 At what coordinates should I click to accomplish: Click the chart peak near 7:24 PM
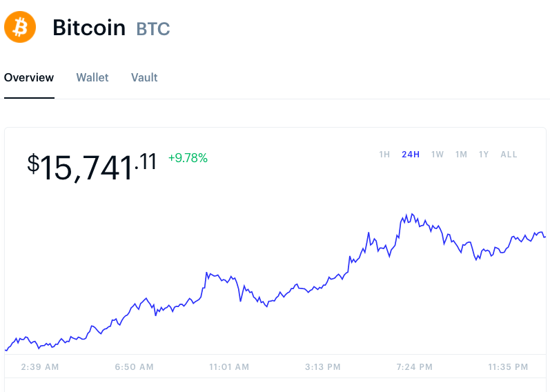click(412, 214)
